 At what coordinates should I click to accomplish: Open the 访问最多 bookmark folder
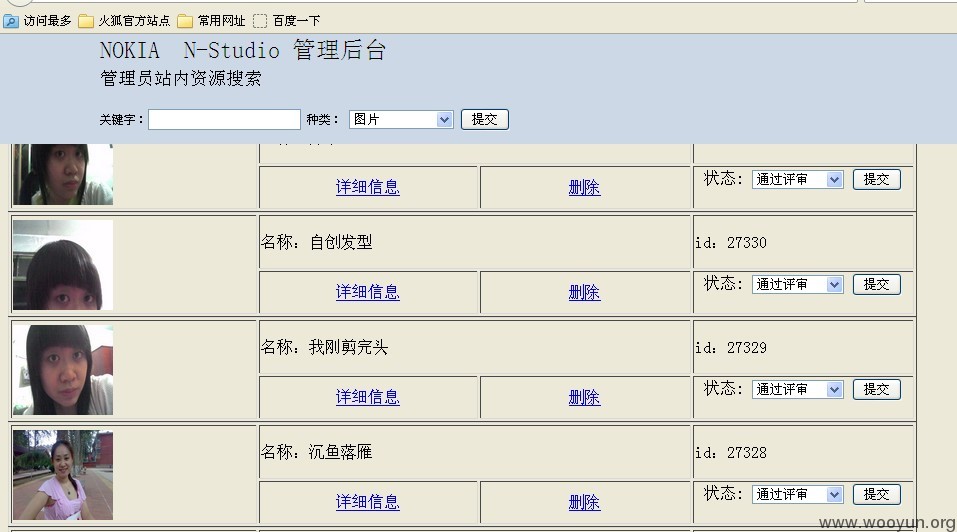[38, 21]
